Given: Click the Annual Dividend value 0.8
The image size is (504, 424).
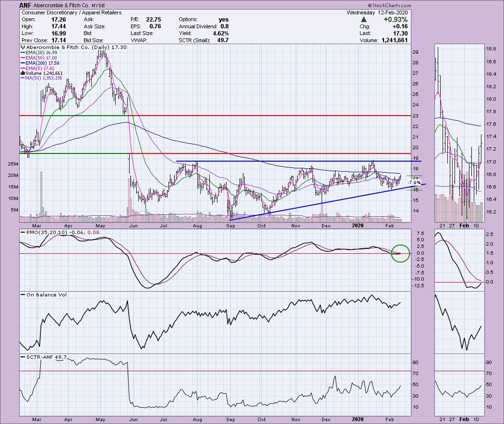Looking at the screenshot, I should 225,26.
